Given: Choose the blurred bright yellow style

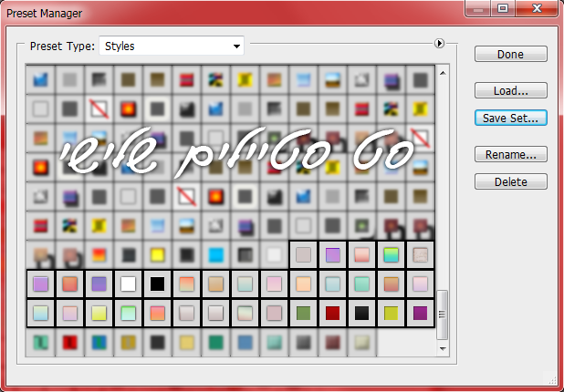Looking at the screenshot, I should tap(157, 254).
